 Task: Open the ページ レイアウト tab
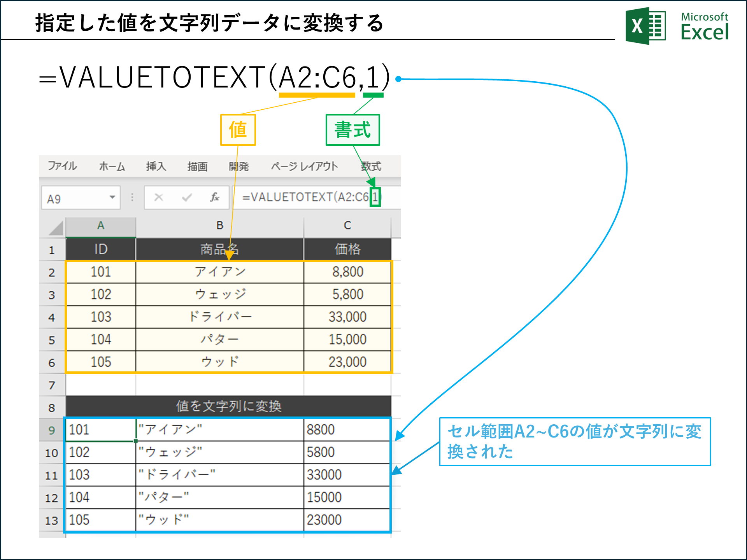[304, 166]
